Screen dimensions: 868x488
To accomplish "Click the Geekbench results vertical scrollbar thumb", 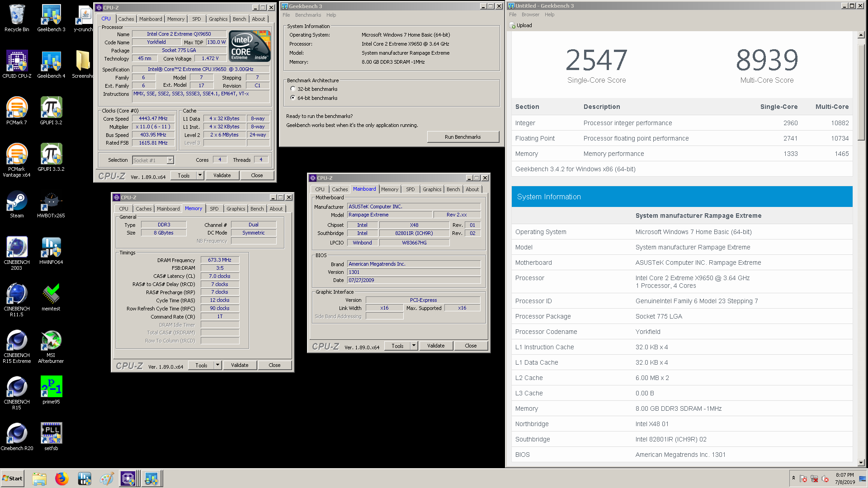I will point(861,93).
